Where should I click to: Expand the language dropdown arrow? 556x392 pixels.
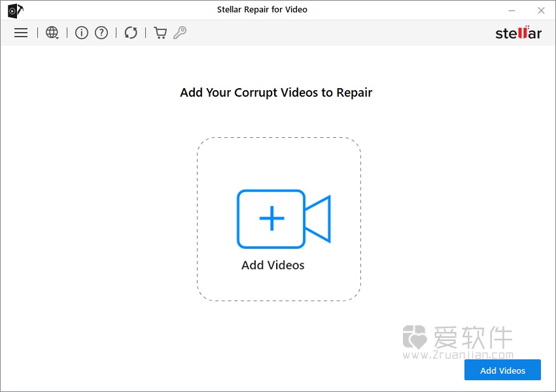(58, 37)
